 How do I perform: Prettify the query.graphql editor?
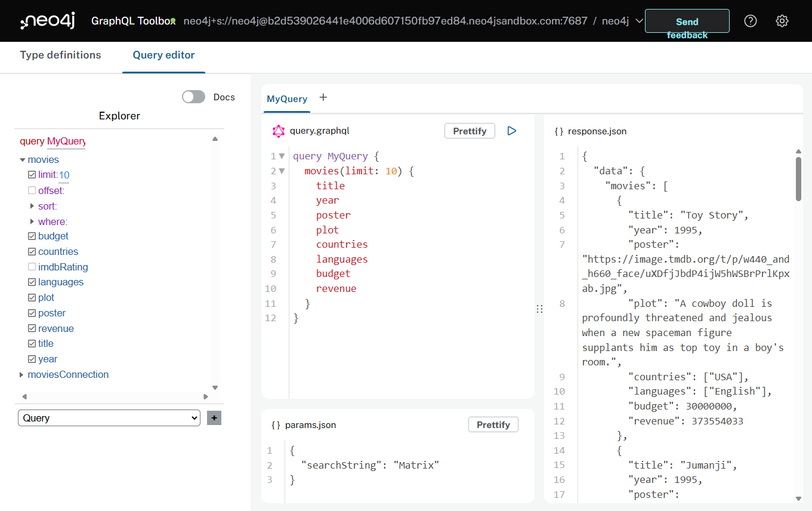(x=470, y=131)
